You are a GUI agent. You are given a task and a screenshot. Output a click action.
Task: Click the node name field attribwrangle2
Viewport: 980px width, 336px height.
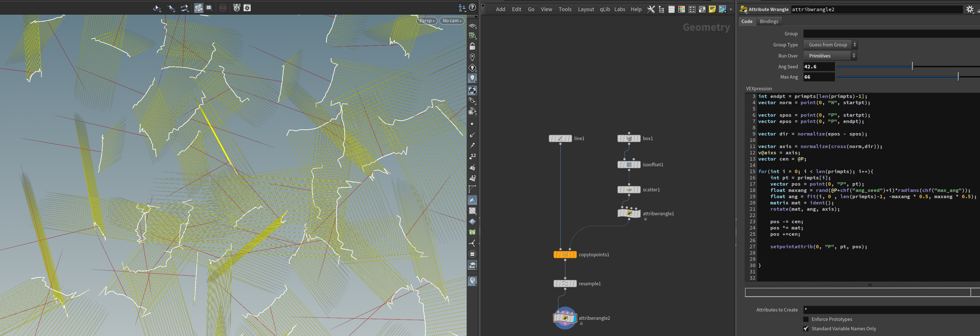pyautogui.click(x=877, y=9)
